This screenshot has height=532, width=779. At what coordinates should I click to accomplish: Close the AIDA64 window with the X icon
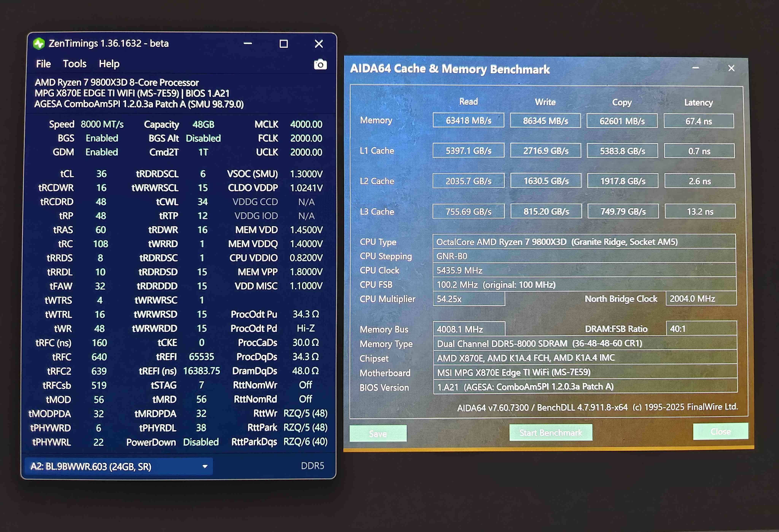pos(731,68)
